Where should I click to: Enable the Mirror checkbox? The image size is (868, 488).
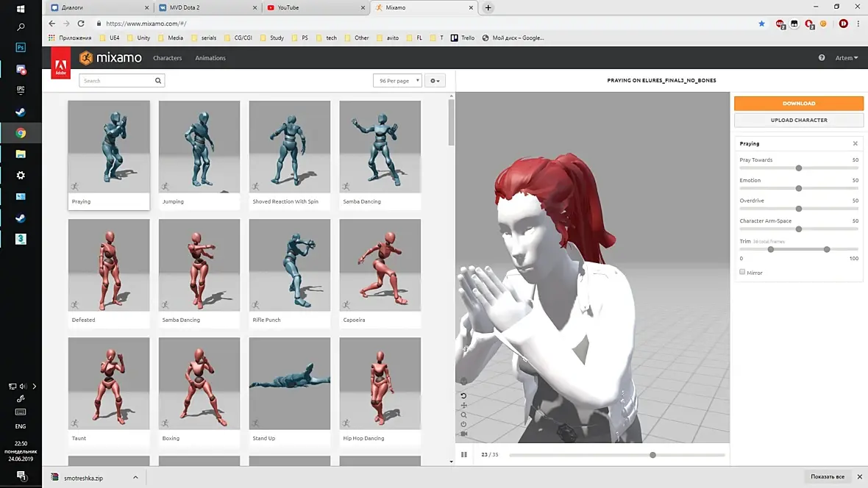tap(742, 272)
